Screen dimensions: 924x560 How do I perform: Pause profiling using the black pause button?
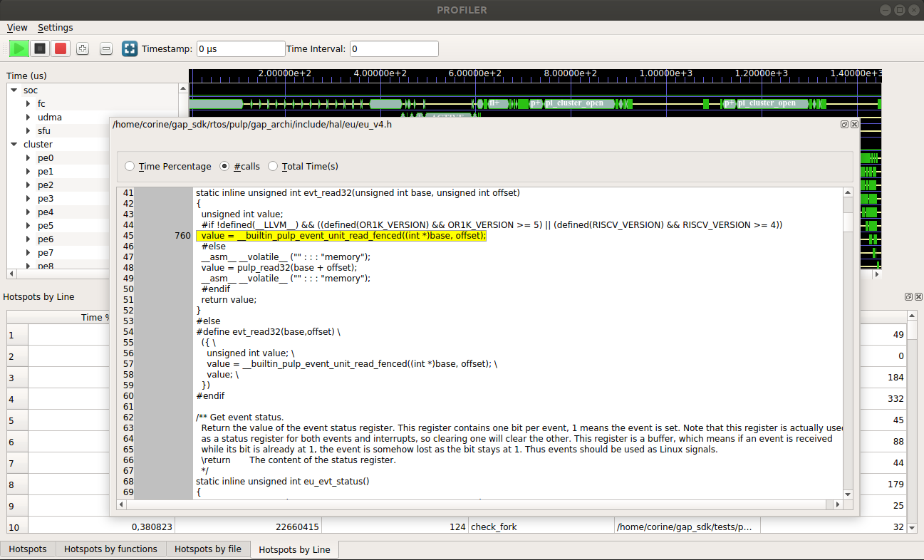tap(40, 48)
